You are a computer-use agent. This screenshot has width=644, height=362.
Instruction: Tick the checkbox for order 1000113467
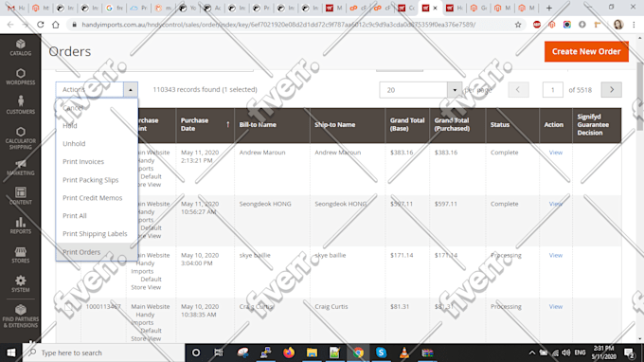68,306
